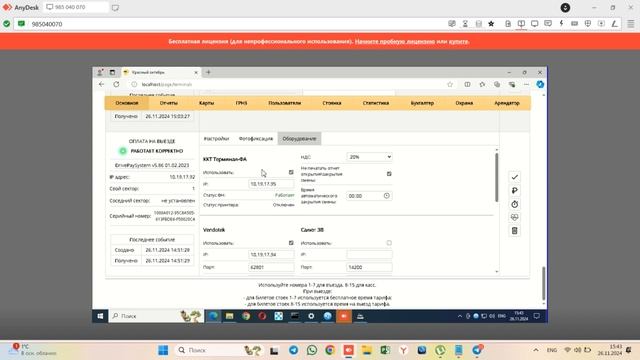Viewport: 640px width, 360px height.
Task: Switch to Фотофиксация tab
Action: (256, 139)
